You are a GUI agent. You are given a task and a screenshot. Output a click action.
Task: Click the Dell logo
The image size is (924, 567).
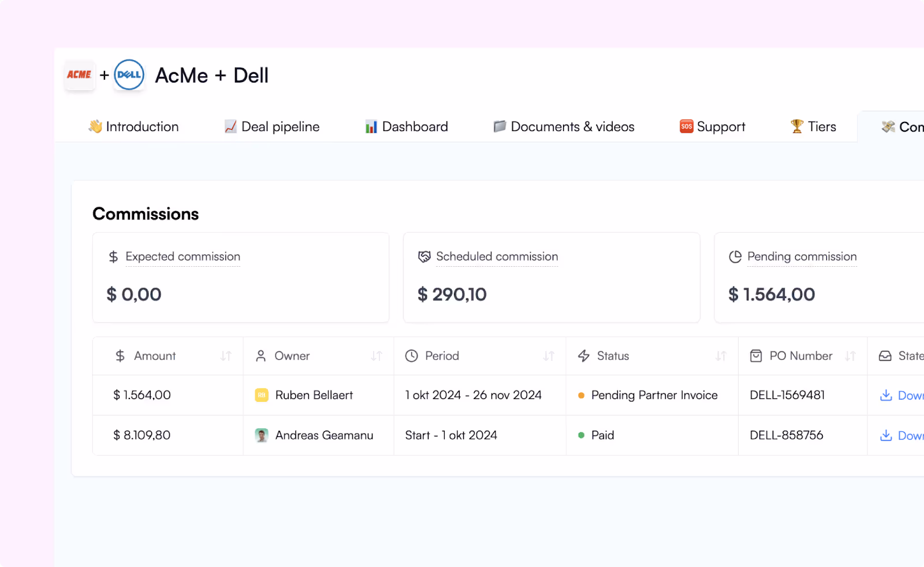point(129,75)
